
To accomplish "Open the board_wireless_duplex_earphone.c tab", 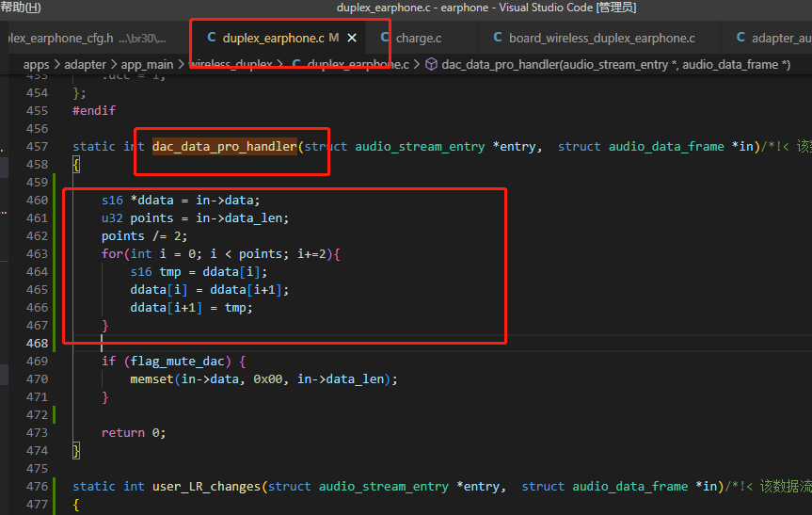I will point(601,38).
